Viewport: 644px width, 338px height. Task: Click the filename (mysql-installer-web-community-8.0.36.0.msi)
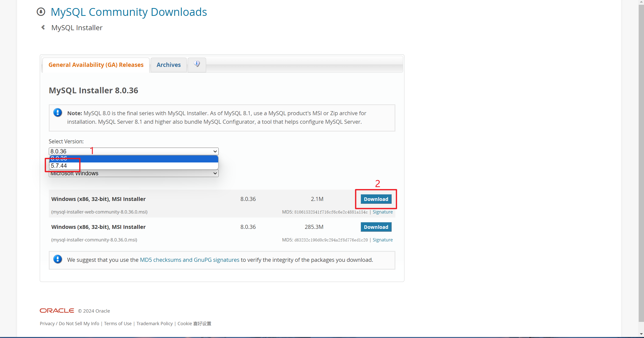[99, 212]
